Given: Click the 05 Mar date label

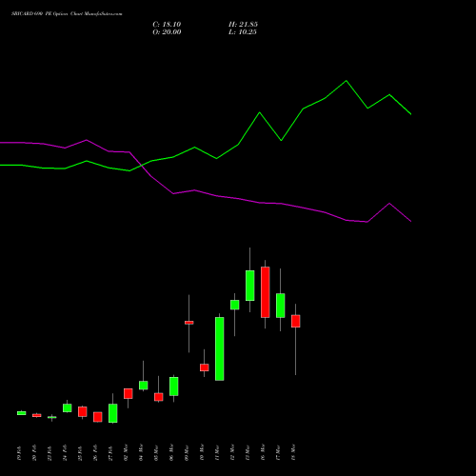Looking at the screenshot, I should click(156, 452).
